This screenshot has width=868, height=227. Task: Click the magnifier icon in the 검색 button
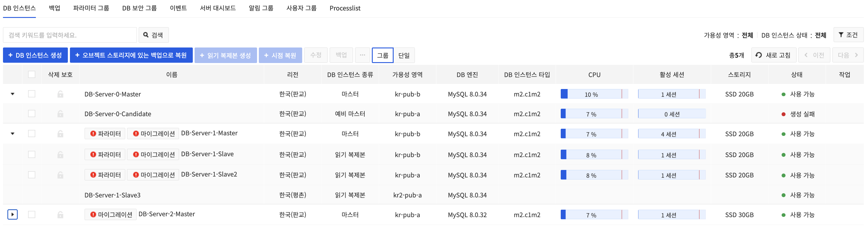point(146,35)
